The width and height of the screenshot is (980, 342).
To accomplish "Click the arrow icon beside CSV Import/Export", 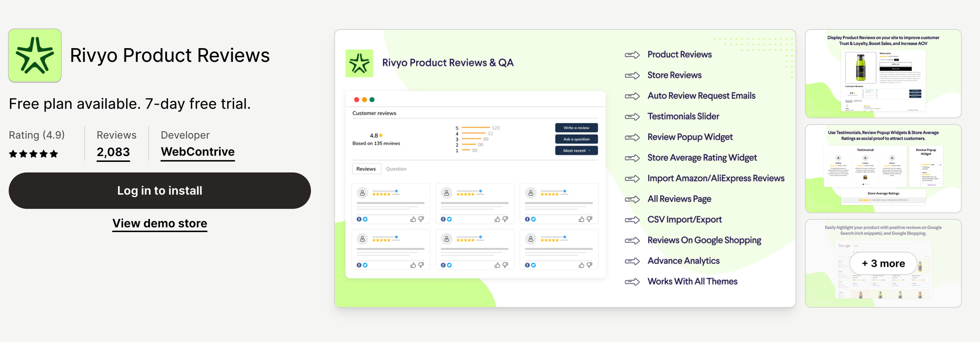I will point(632,220).
